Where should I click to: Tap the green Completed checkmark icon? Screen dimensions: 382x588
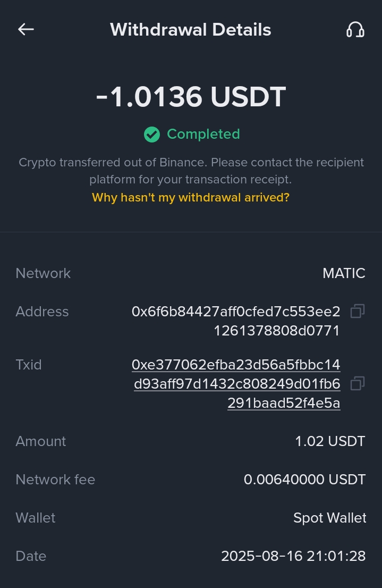[x=152, y=135]
